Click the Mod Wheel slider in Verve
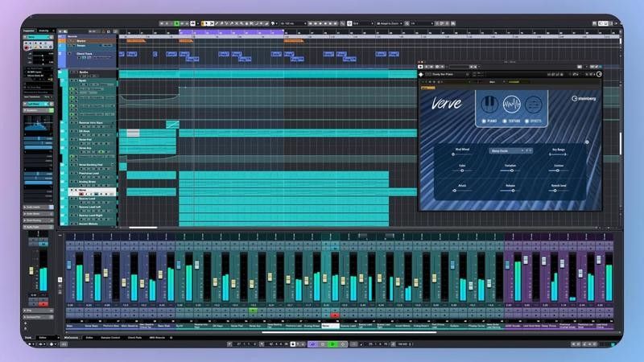This screenshot has height=362, width=644. pyautogui.click(x=461, y=154)
